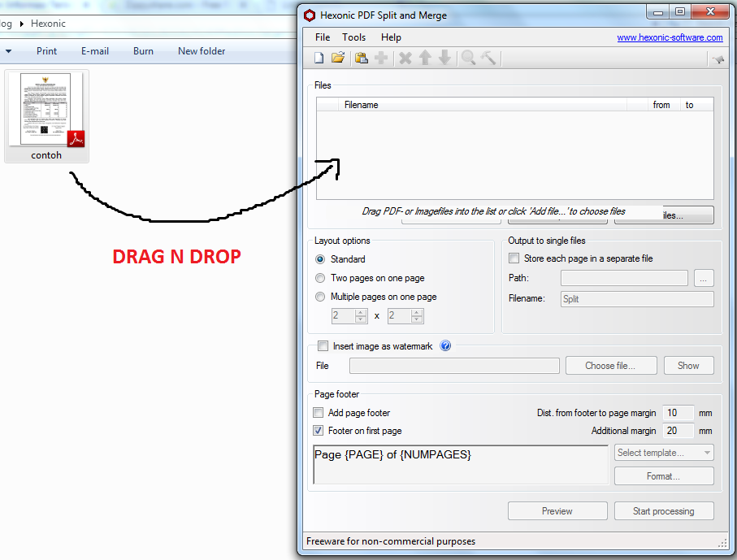Click the Move down arrow toolbar icon
737x560 pixels.
[x=444, y=58]
